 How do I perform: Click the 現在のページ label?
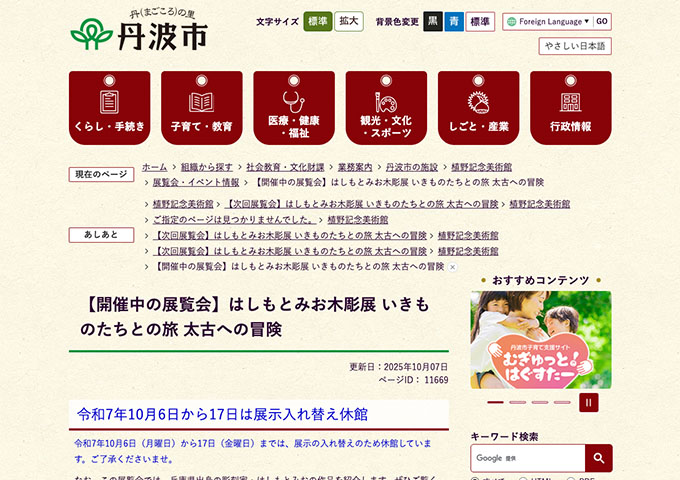point(101,174)
